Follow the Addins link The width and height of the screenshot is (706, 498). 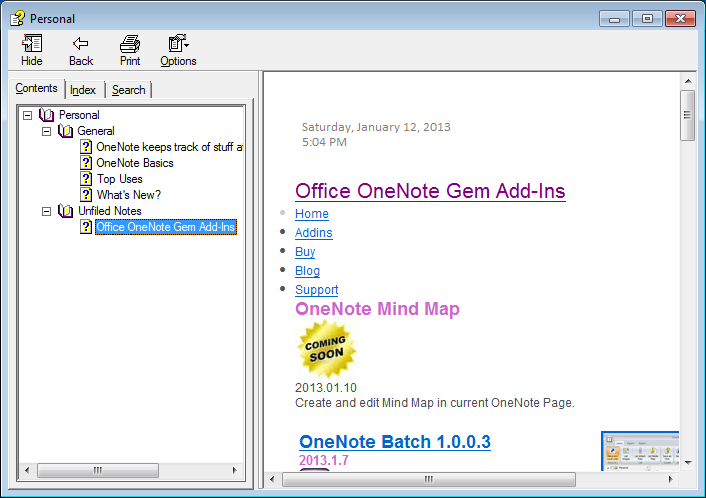(x=313, y=233)
